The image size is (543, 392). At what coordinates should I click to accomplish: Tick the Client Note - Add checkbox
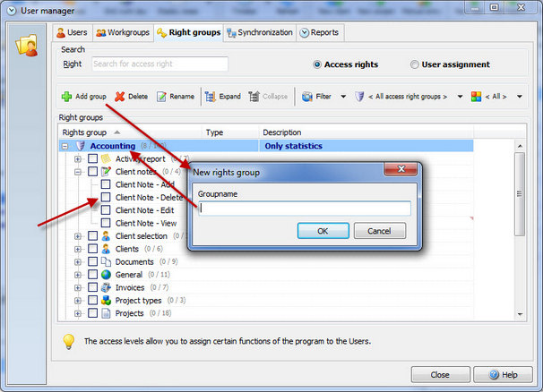(x=106, y=184)
